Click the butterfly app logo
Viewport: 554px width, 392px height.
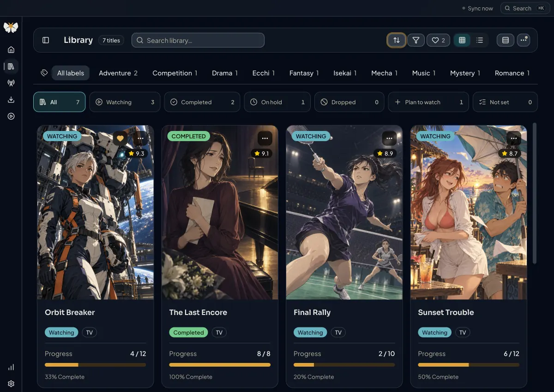pyautogui.click(x=11, y=27)
